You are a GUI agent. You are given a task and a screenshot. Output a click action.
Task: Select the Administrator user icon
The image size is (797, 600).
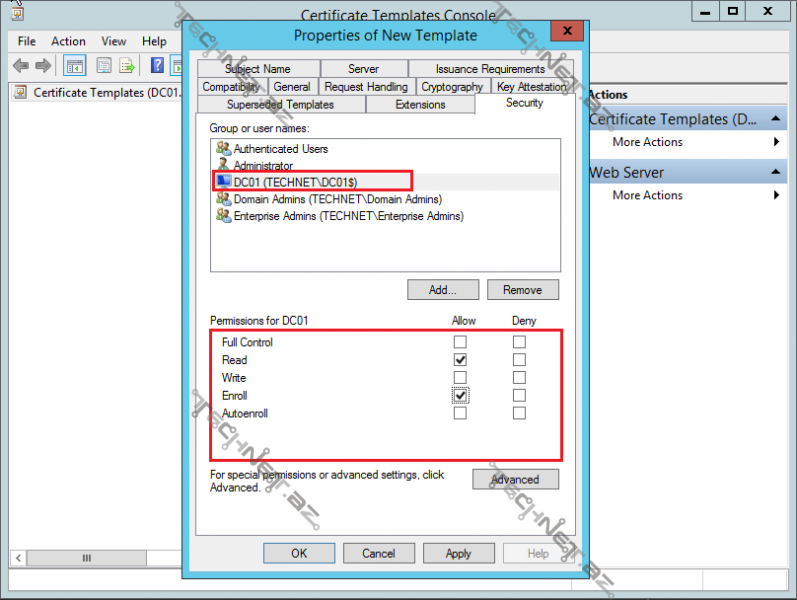tap(223, 165)
